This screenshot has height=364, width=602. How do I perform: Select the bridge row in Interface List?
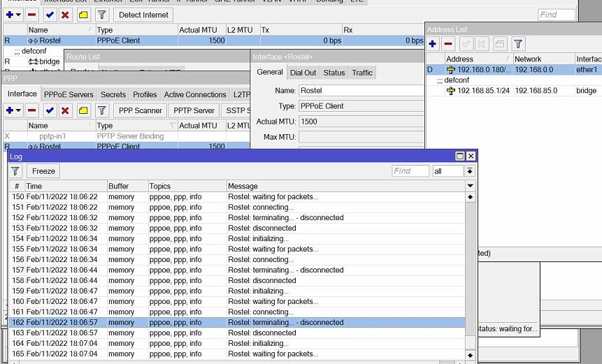coord(34,61)
